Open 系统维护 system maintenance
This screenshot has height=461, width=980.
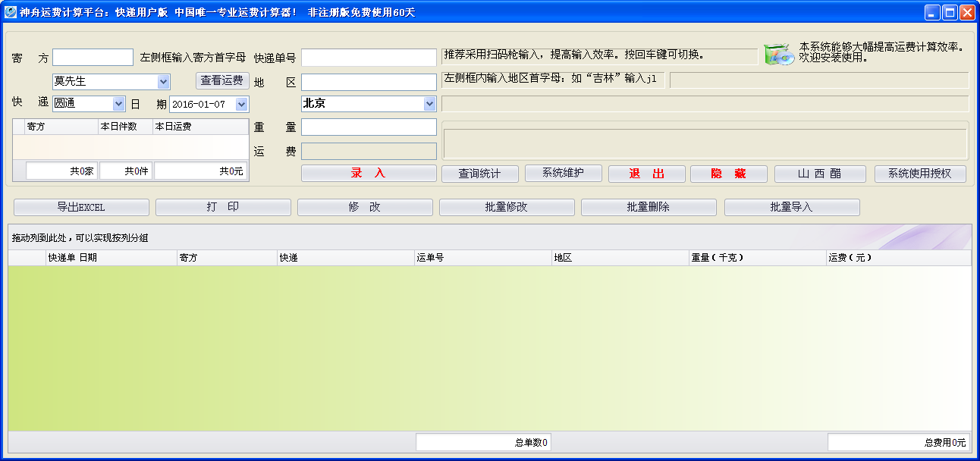563,173
